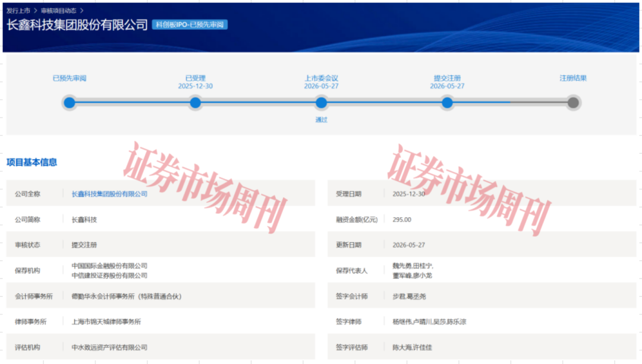Select the 提交注册 timeline node
The width and height of the screenshot is (642, 364).
pyautogui.click(x=447, y=102)
